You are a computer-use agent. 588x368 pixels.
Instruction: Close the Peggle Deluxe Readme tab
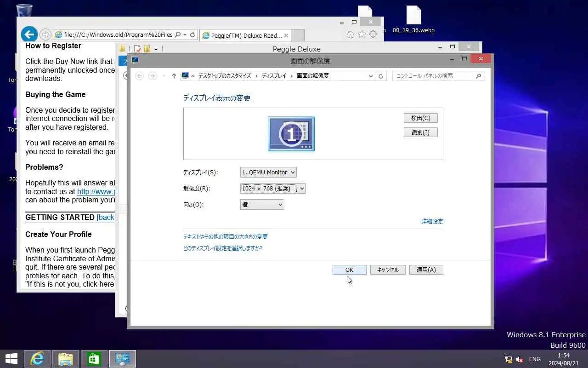coord(286,35)
